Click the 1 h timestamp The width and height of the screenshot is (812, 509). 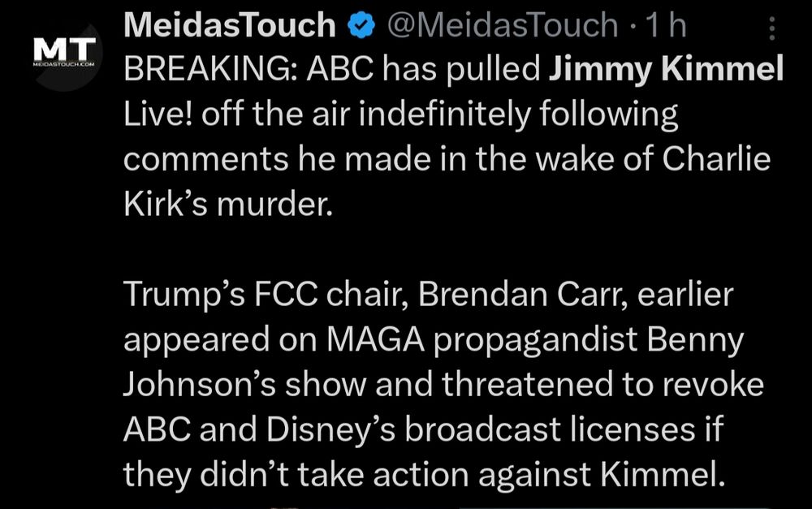pyautogui.click(x=666, y=25)
